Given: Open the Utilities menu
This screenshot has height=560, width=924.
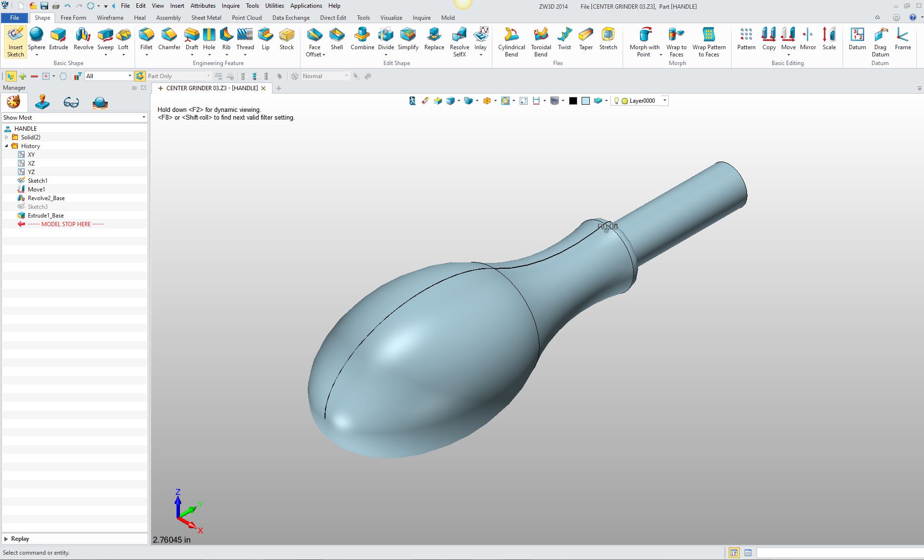Looking at the screenshot, I should coord(274,6).
